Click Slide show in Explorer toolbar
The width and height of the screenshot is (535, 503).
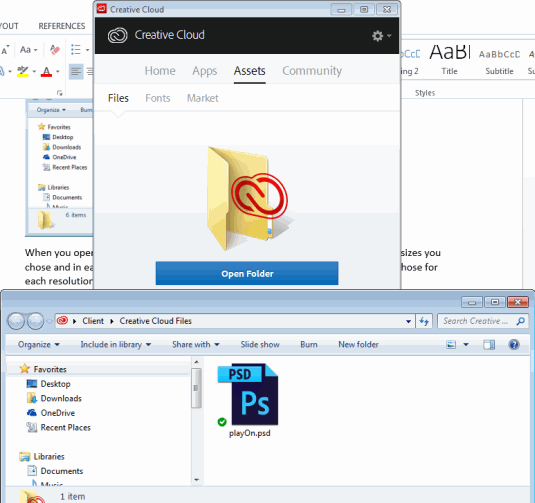point(260,344)
